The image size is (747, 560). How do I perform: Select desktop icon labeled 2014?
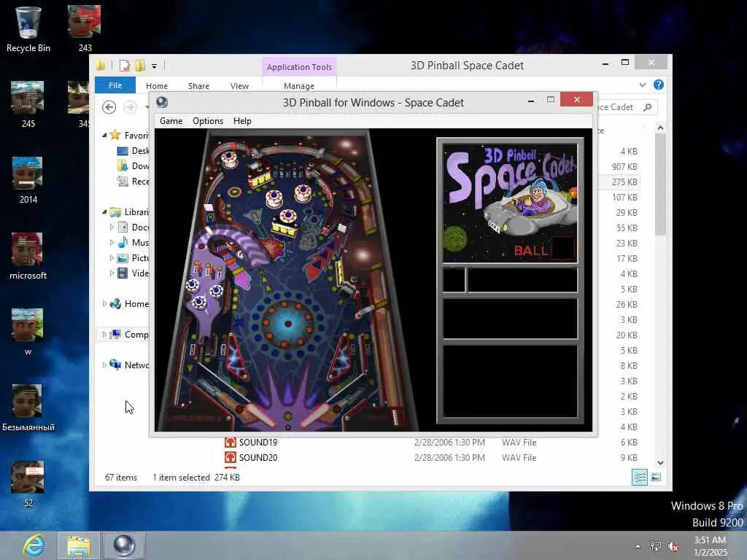coord(28,181)
